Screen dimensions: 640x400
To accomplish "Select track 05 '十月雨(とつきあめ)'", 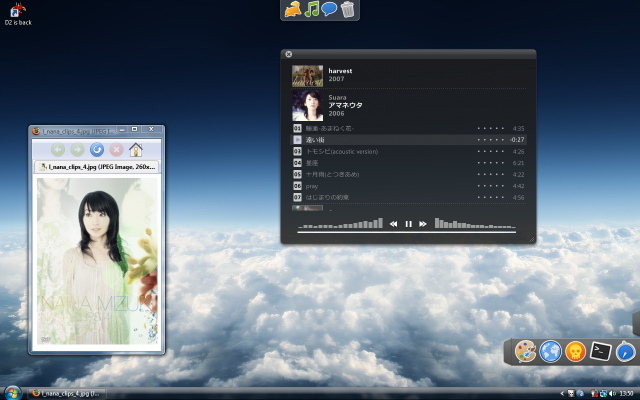I will click(408, 174).
